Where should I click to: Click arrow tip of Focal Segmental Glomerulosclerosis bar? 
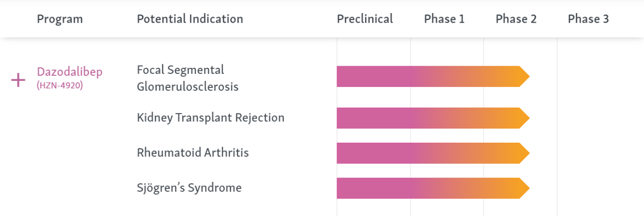[525, 76]
